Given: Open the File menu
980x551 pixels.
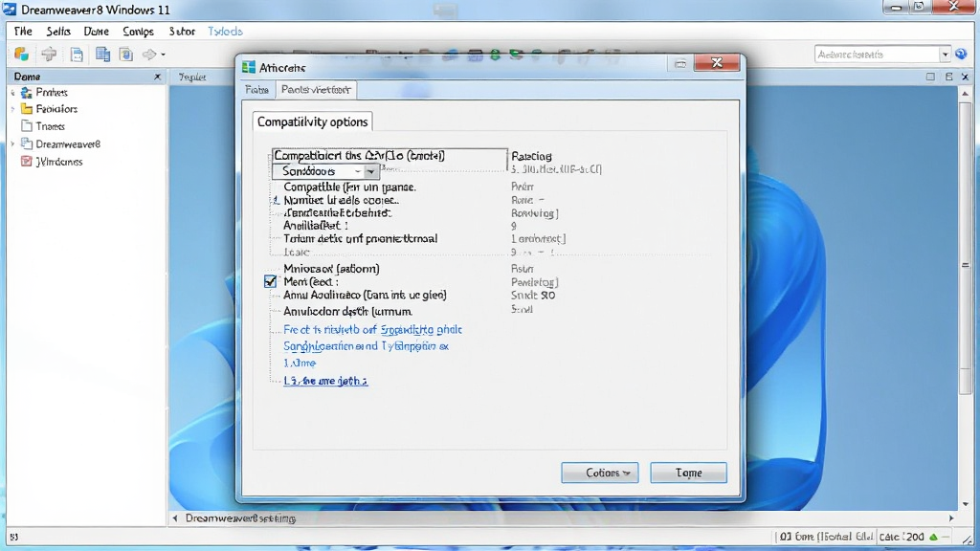Looking at the screenshot, I should [23, 32].
